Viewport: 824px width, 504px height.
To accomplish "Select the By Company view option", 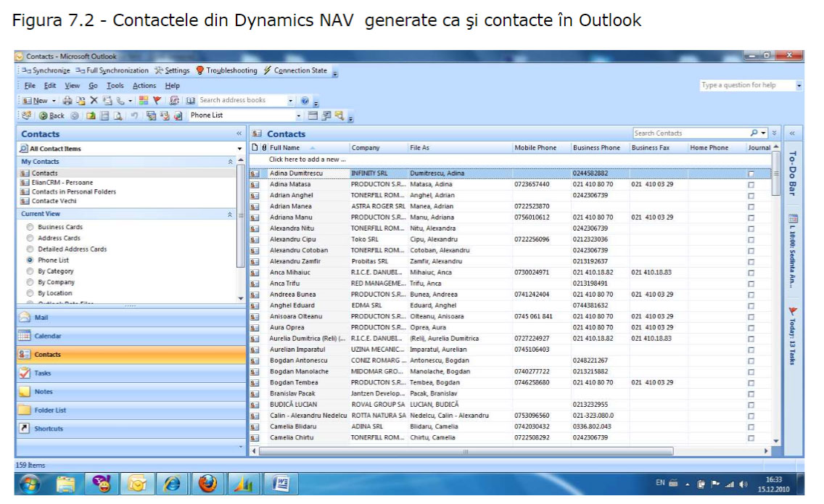I will 30,282.
